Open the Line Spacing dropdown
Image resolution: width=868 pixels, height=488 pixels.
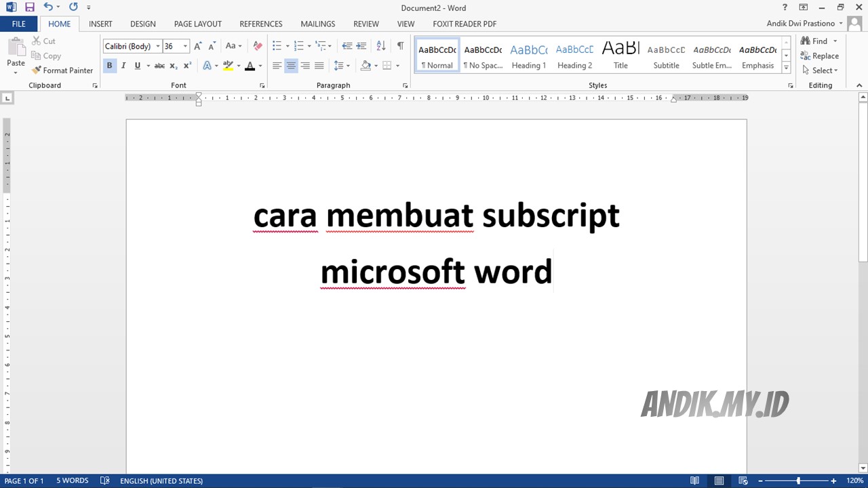pyautogui.click(x=340, y=65)
